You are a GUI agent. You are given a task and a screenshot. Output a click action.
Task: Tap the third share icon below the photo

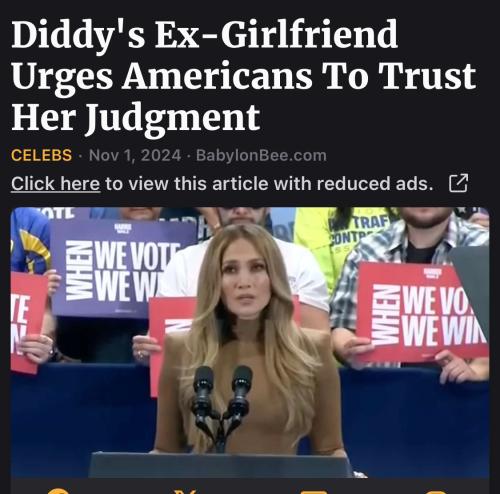tap(315, 492)
